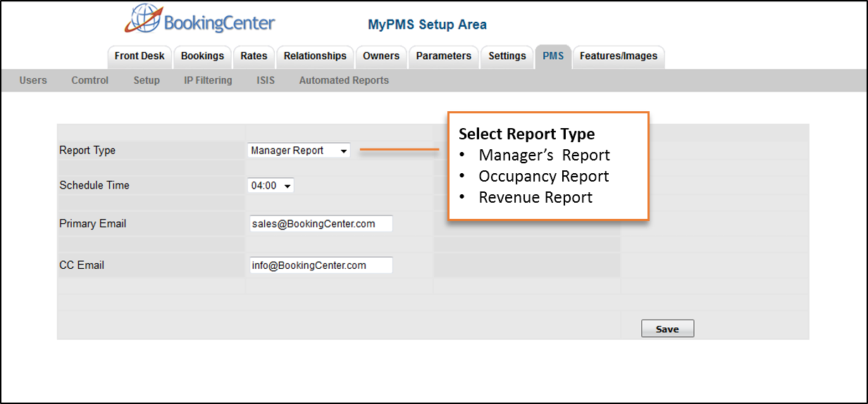Click the CC Email label

(x=82, y=265)
